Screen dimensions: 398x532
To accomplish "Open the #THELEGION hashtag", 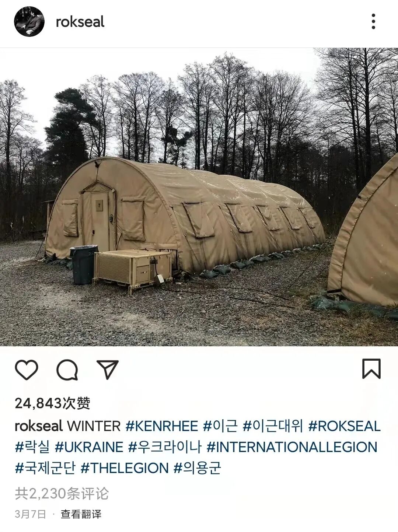I will (x=125, y=468).
